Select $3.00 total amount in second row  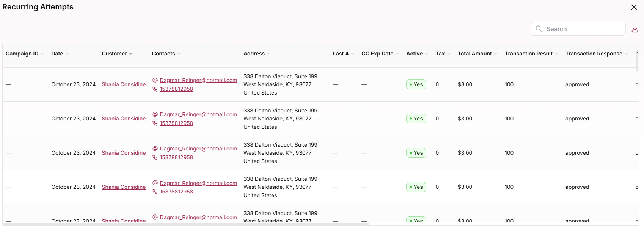pos(465,119)
